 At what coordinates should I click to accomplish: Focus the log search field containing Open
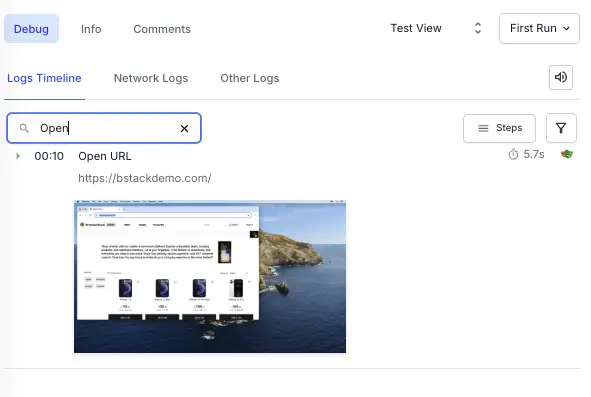[104, 128]
